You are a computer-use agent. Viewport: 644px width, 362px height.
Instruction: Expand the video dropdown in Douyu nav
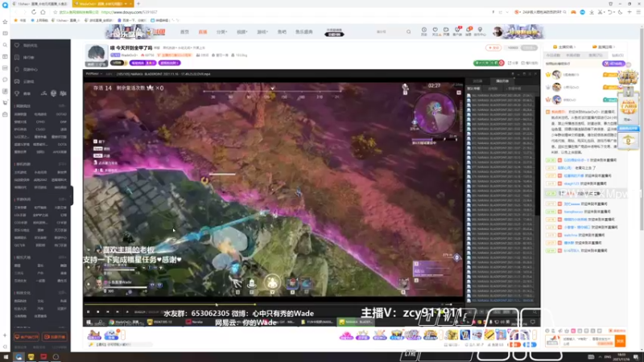[x=242, y=31]
